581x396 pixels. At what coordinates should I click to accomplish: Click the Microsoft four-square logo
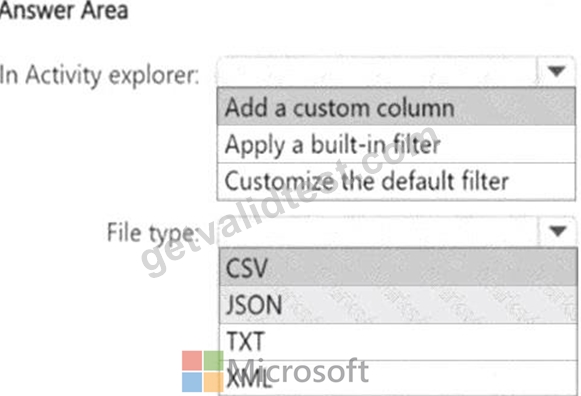click(x=203, y=371)
